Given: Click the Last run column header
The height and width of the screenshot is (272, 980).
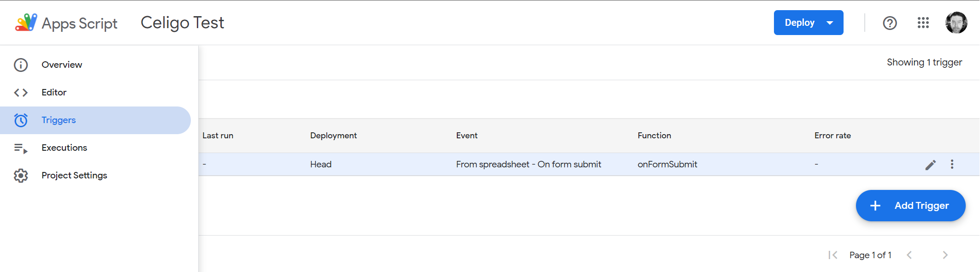Looking at the screenshot, I should click(x=218, y=136).
